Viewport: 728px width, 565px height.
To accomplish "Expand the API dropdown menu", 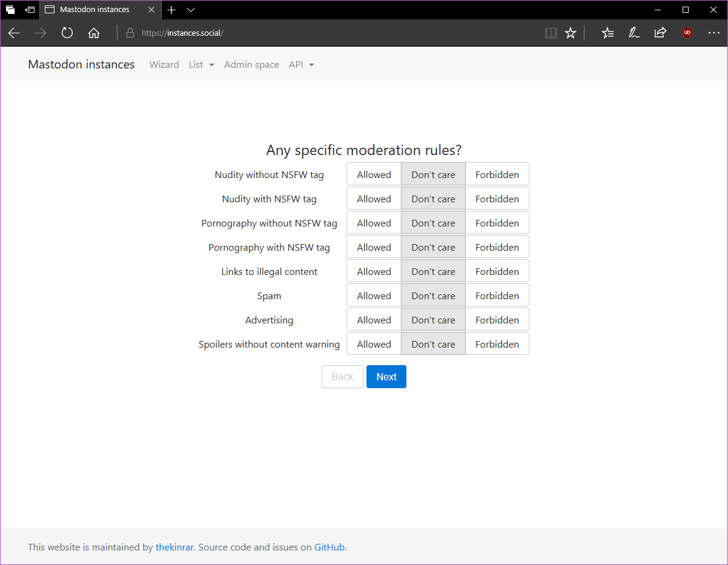I will [302, 64].
